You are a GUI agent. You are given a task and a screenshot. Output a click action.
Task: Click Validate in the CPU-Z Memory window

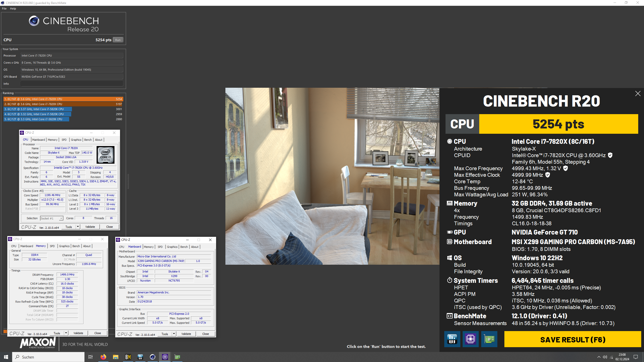pos(78,333)
